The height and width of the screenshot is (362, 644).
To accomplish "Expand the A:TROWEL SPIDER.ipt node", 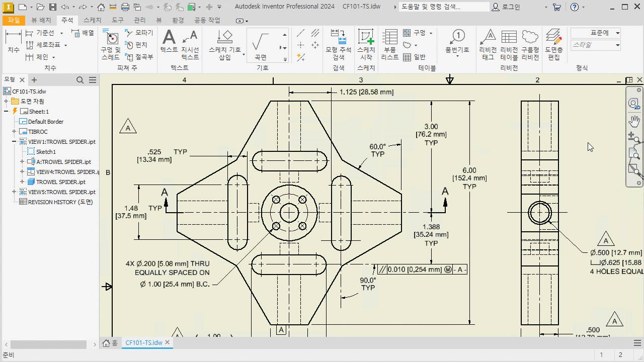I will click(x=22, y=162).
